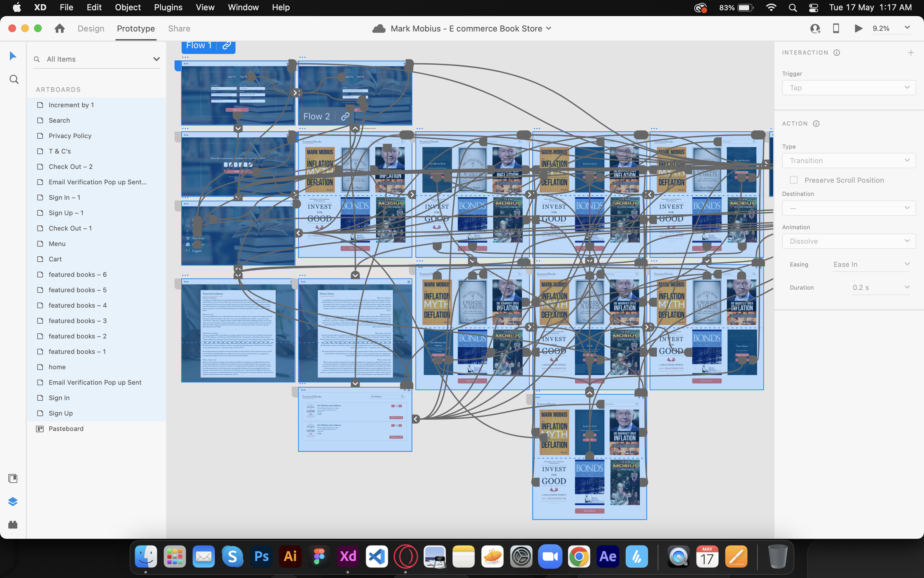Click the Interaction info icon
The width and height of the screenshot is (924, 578).
click(x=836, y=53)
